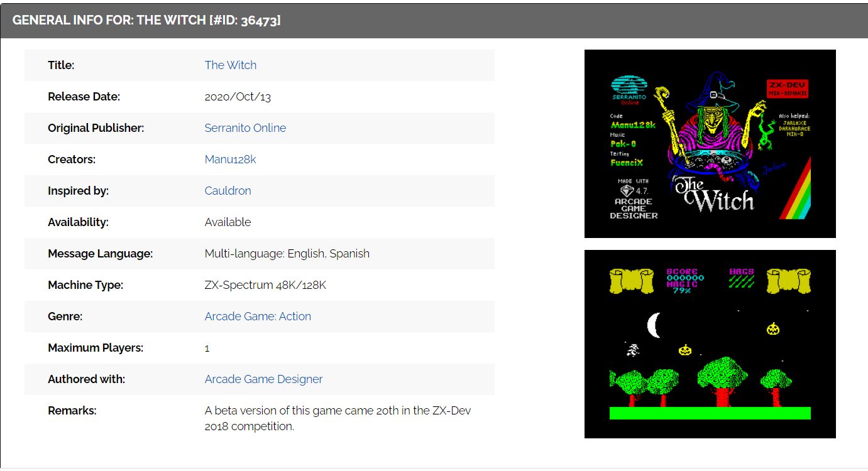Click the ZX-Dev 2018 competition remarks text
The image size is (868, 471).
(338, 418)
